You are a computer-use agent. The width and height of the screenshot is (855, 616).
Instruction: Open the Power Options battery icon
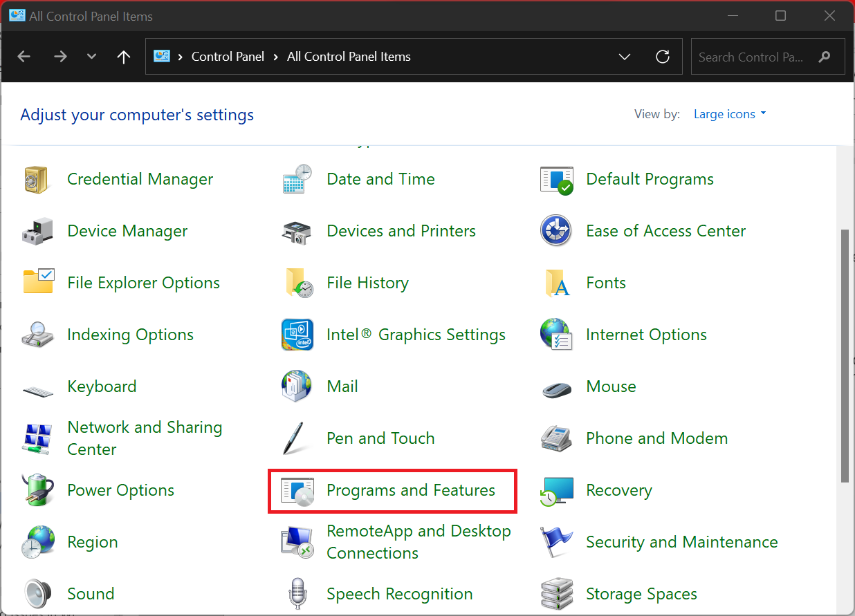(x=36, y=490)
